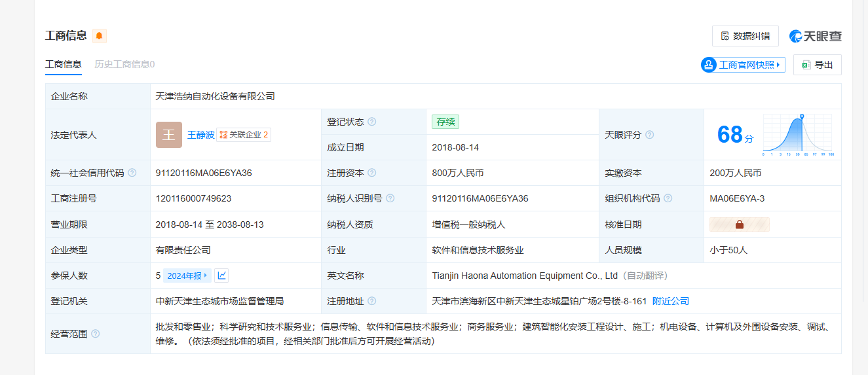Click the score distribution chart
868x375 pixels.
pyautogui.click(x=798, y=135)
